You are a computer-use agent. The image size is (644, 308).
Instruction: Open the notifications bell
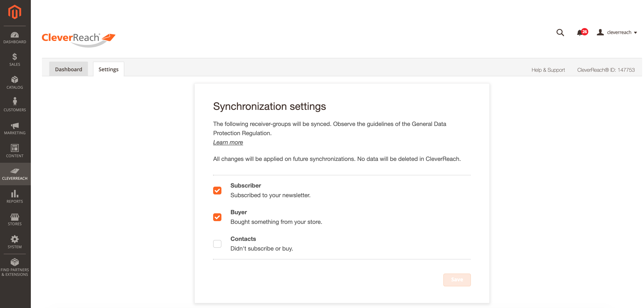pyautogui.click(x=580, y=33)
